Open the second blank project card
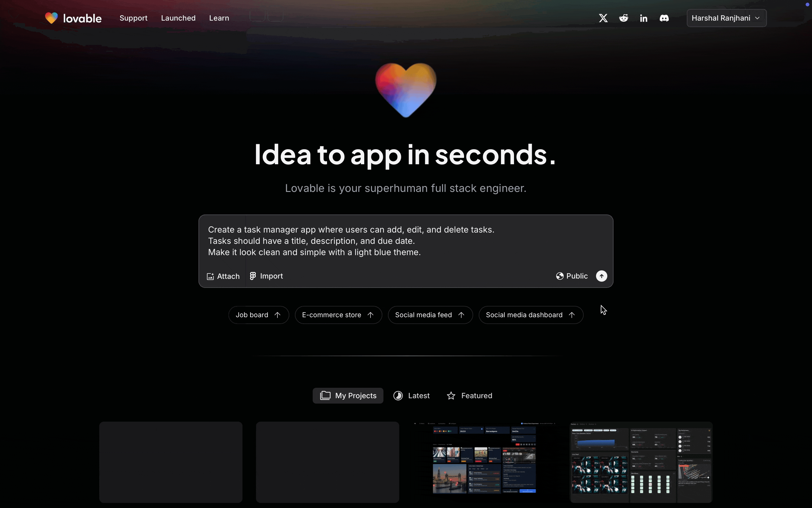Image resolution: width=812 pixels, height=508 pixels. point(328,462)
